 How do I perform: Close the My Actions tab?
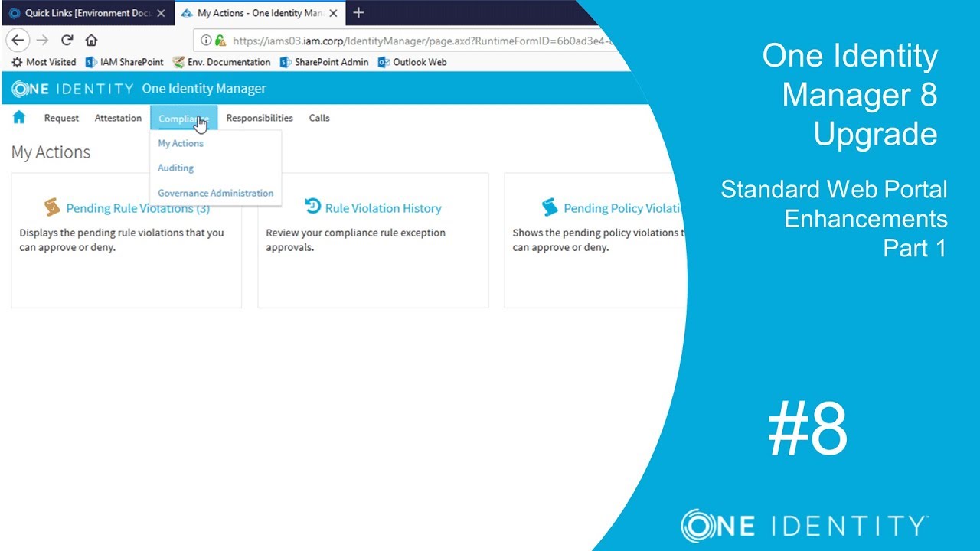333,13
